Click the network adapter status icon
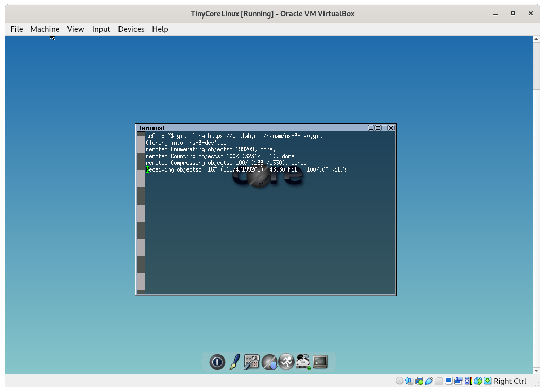545x392 pixels. [x=419, y=381]
